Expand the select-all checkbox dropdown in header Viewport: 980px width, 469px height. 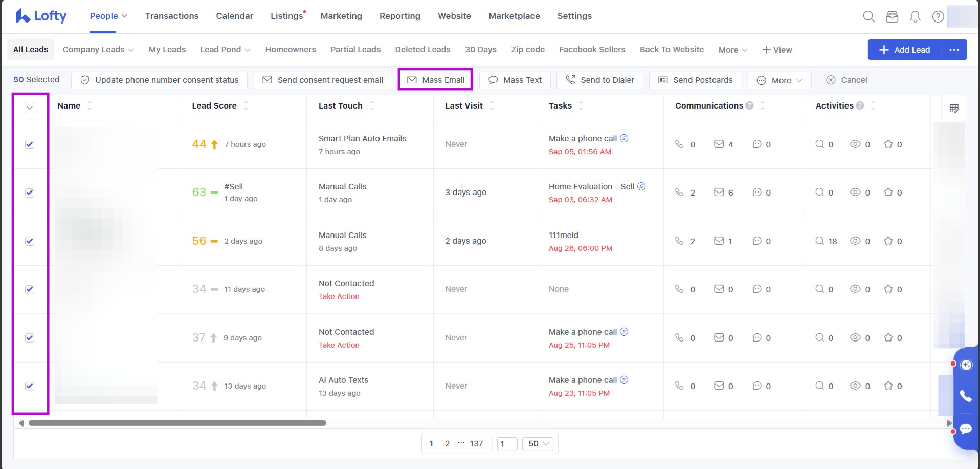point(30,108)
